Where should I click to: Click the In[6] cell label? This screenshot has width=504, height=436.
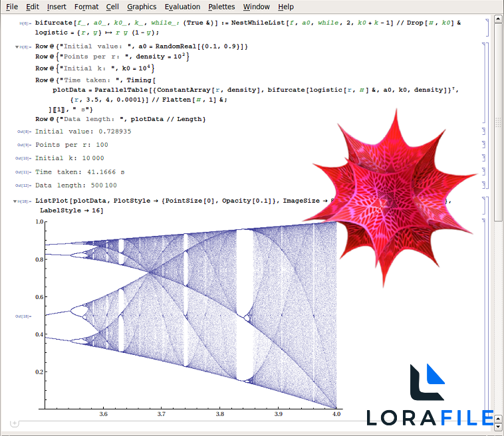(x=25, y=23)
